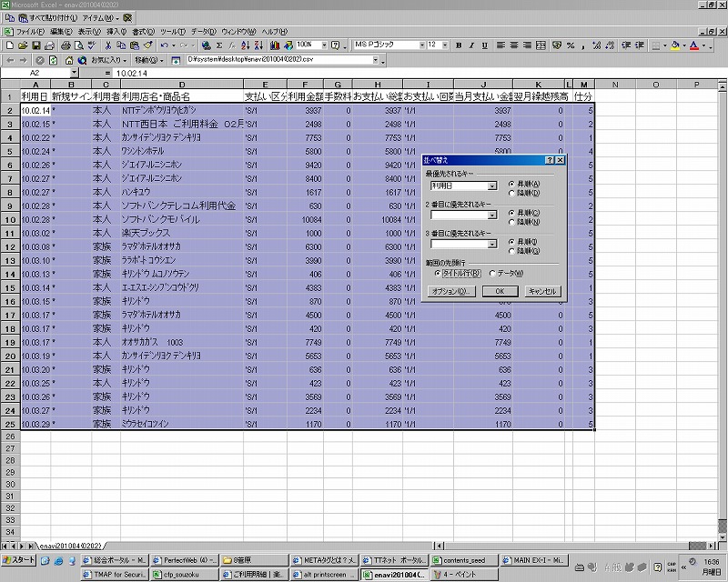Image resolution: width=728 pixels, height=582 pixels.
Task: Open the 書式(O) menu
Action: point(143,31)
